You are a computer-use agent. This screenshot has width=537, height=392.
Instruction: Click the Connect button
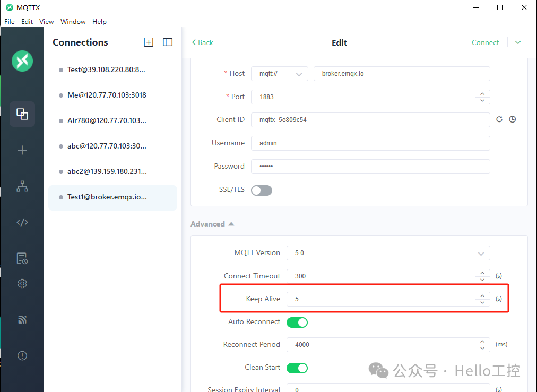pos(485,42)
